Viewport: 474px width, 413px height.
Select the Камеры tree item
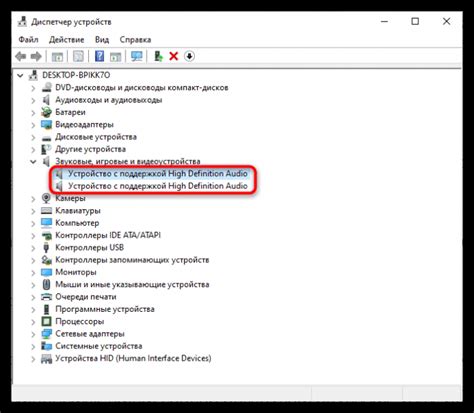(70, 199)
